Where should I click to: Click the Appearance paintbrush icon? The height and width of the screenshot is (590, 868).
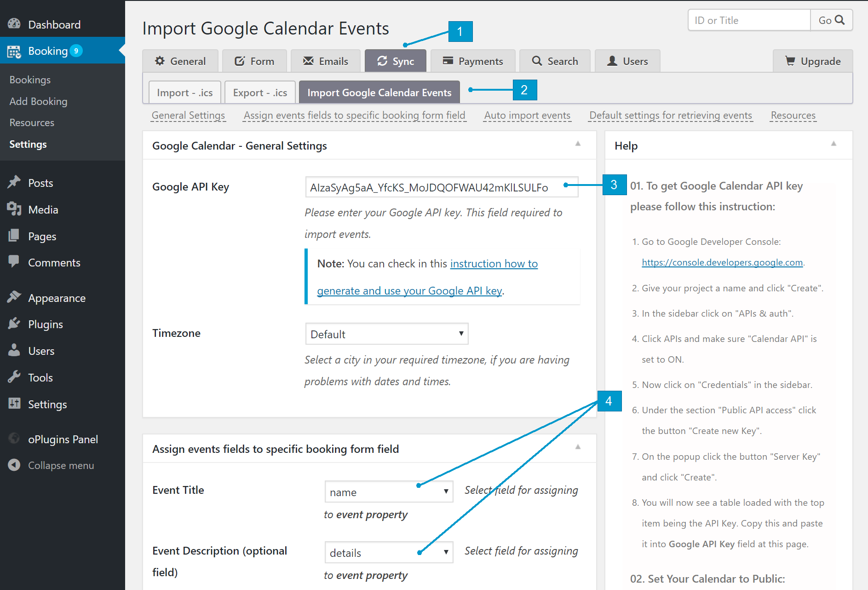pyautogui.click(x=14, y=297)
